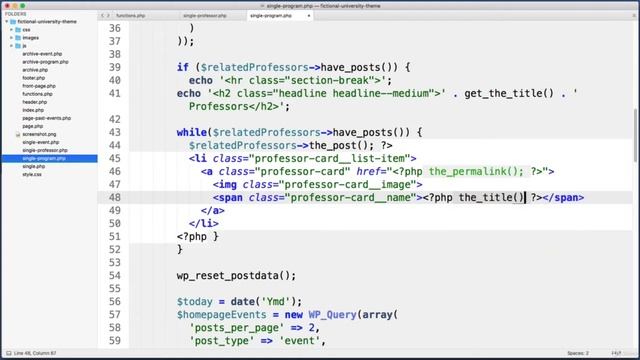The image size is (640, 360).
Task: Click "date('Ymd')" on line 56
Action: tap(263, 302)
